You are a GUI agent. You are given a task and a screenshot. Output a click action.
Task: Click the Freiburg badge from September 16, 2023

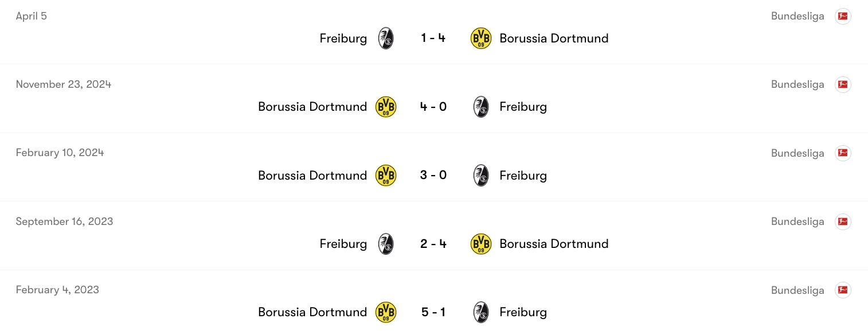386,244
